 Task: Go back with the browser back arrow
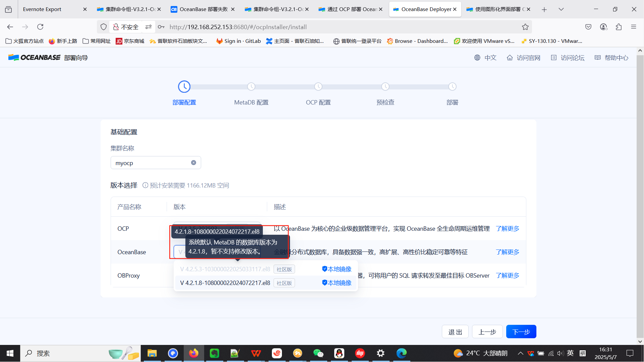pos(10,27)
